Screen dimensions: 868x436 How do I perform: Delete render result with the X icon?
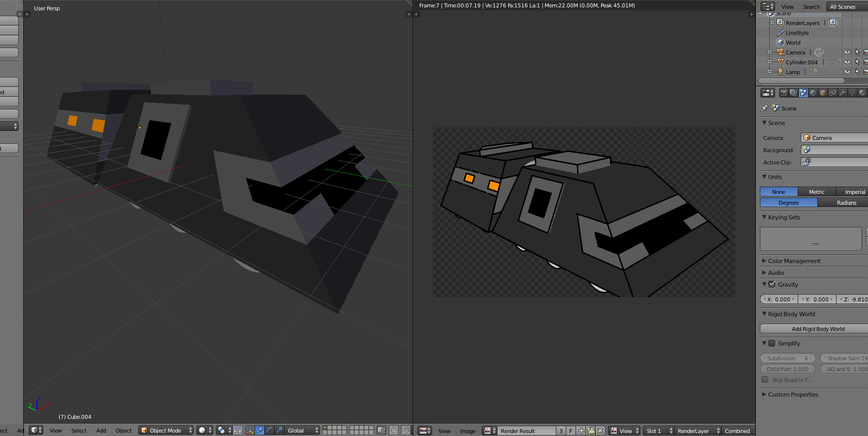(x=600, y=431)
